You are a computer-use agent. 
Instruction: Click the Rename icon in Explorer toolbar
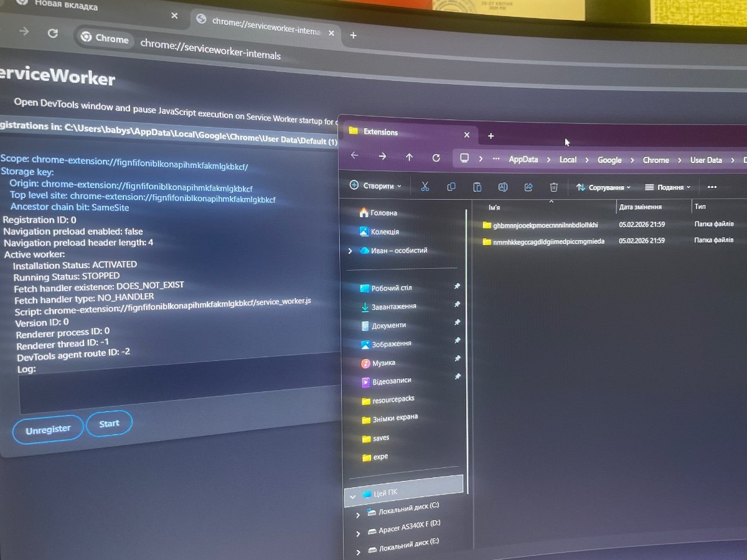click(x=503, y=187)
